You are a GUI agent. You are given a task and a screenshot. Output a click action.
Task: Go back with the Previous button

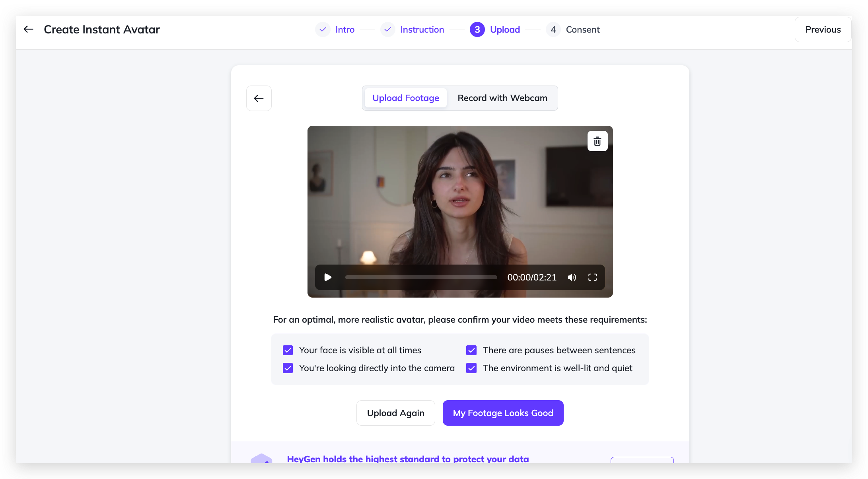823,29
